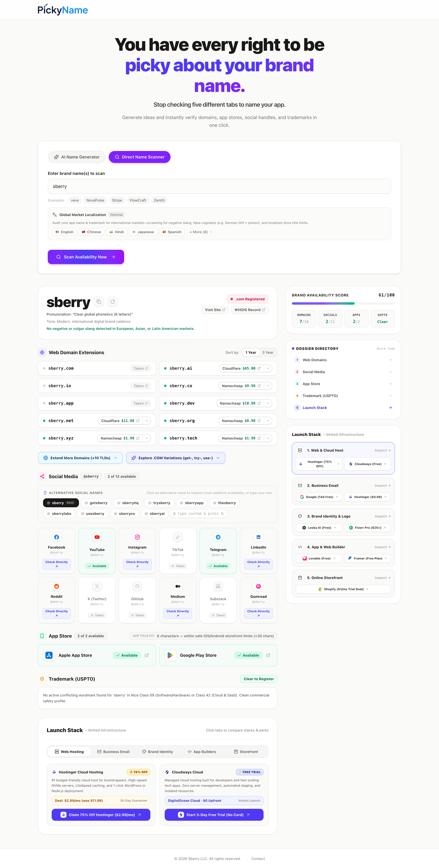The image size is (439, 868).
Task: Open external link for Apple App Store
Action: click(x=147, y=655)
